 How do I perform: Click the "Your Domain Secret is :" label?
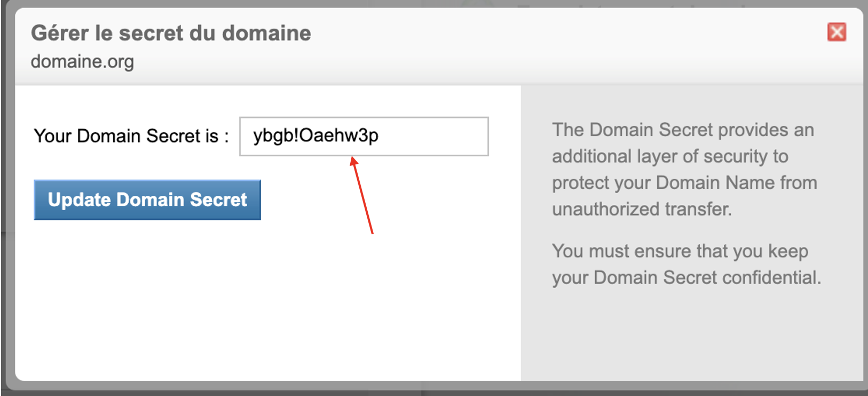131,136
